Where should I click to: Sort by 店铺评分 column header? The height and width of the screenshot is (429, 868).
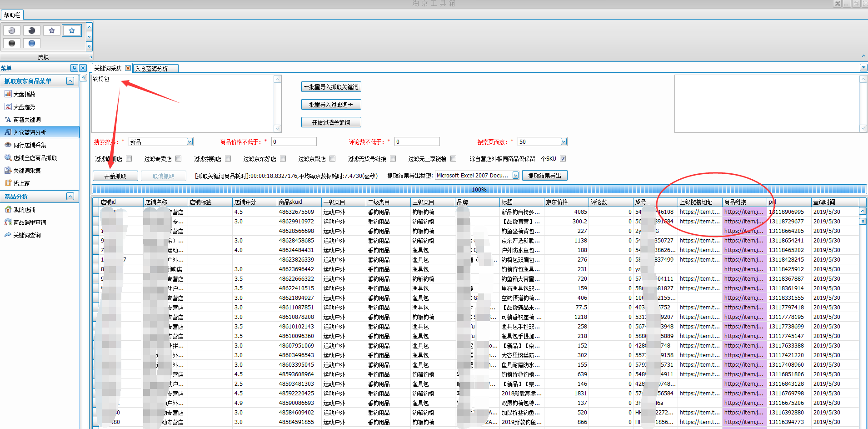(254, 202)
